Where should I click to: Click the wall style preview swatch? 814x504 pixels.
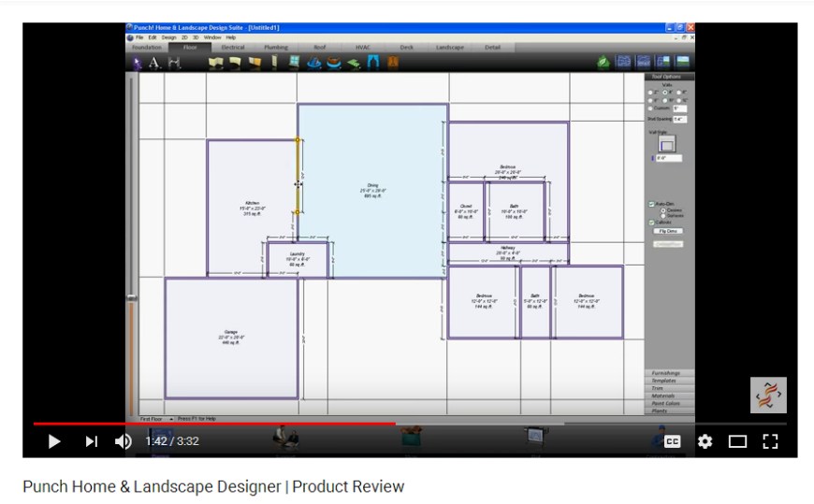(x=667, y=144)
